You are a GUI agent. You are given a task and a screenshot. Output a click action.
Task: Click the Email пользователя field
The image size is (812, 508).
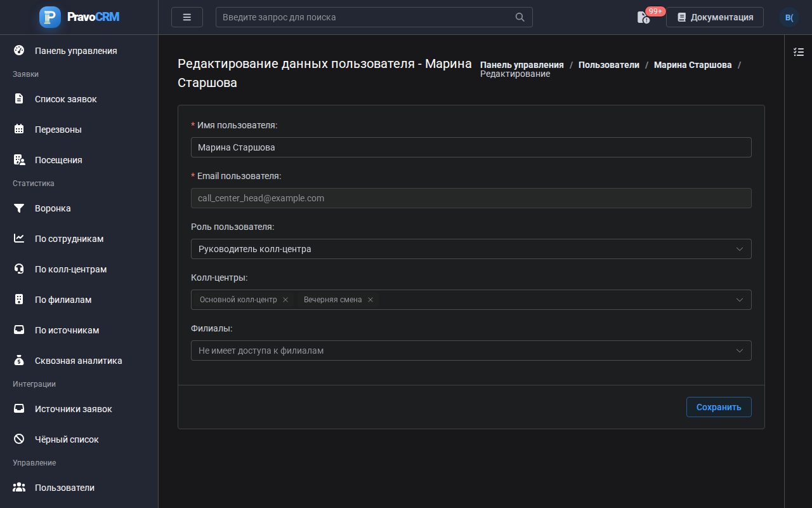click(471, 198)
